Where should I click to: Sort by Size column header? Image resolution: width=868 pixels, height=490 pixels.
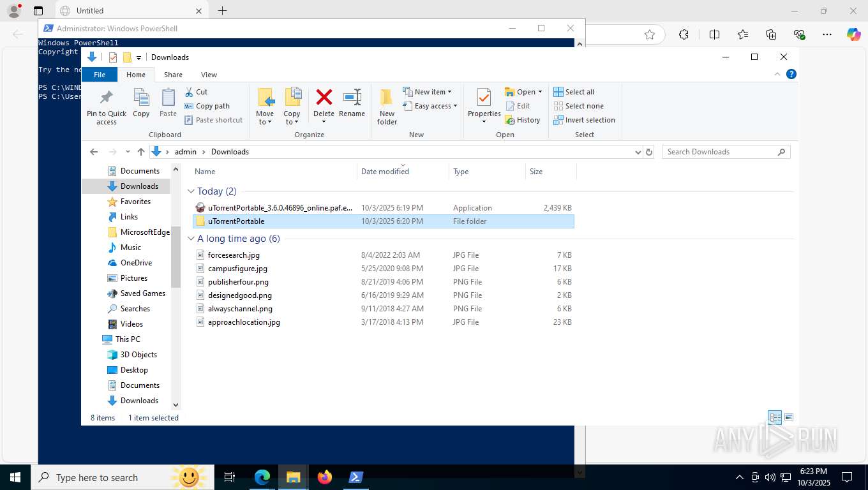[550, 171]
